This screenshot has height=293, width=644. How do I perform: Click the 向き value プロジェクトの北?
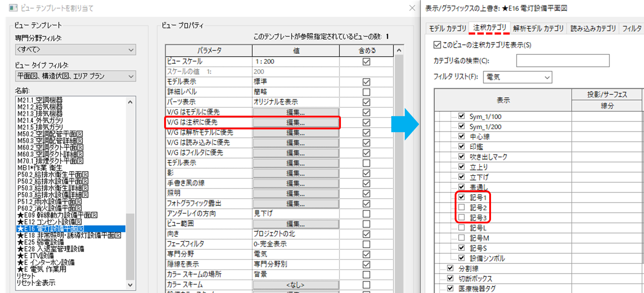(274, 234)
